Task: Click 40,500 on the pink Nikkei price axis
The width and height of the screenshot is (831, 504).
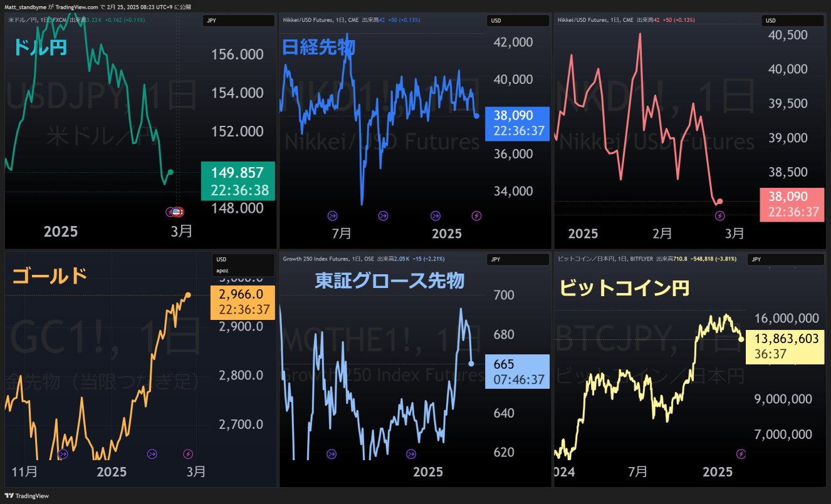Action: point(788,35)
